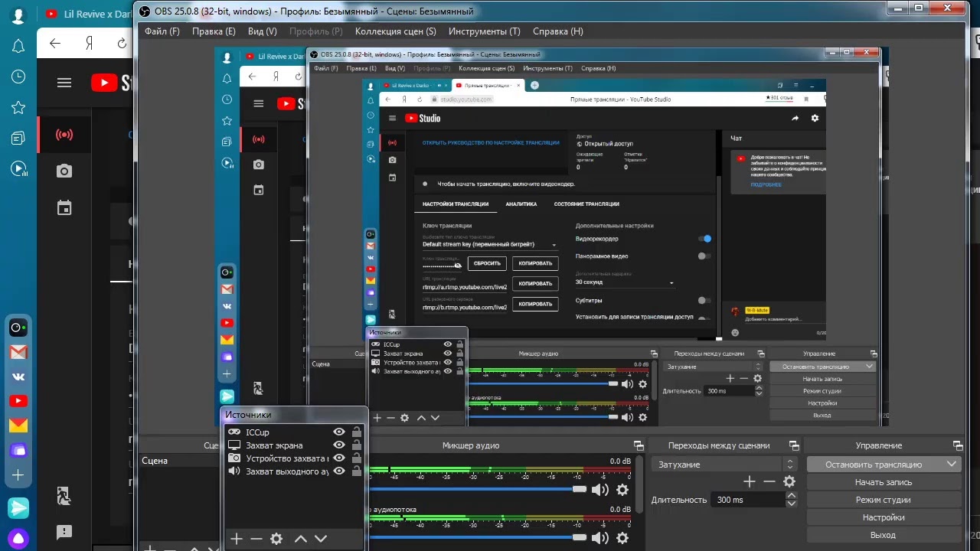The image size is (980, 551).
Task: Open VK shortcut in browser sidebar
Action: [x=18, y=377]
